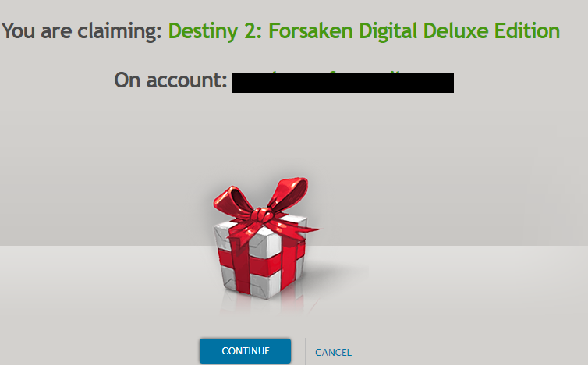Click the blacked-out account name
The image size is (588, 366).
click(342, 83)
